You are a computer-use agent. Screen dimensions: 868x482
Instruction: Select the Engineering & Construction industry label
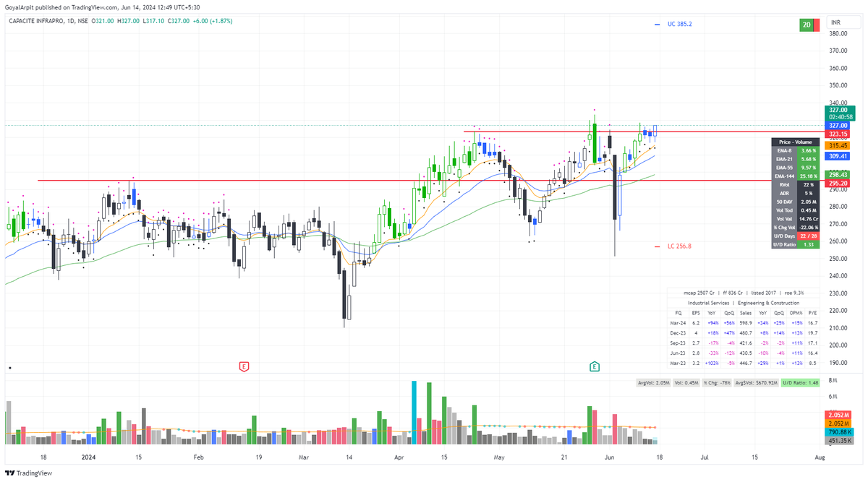click(769, 303)
